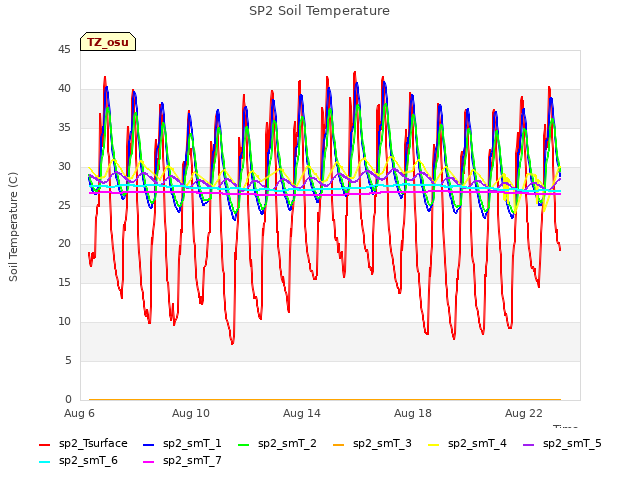Screen dimensions: 640x480
Task: Toggle the sp2_smT_7 legend entry
Action: click(182, 461)
